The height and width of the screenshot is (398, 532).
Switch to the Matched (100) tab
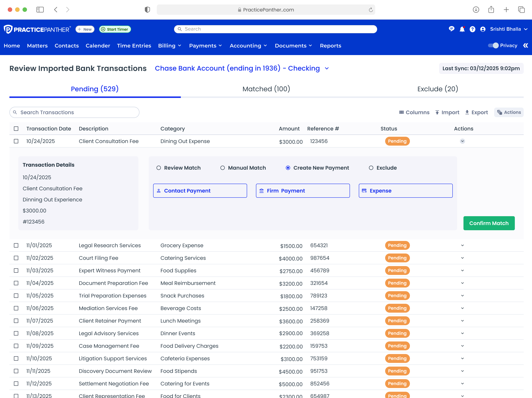266,89
